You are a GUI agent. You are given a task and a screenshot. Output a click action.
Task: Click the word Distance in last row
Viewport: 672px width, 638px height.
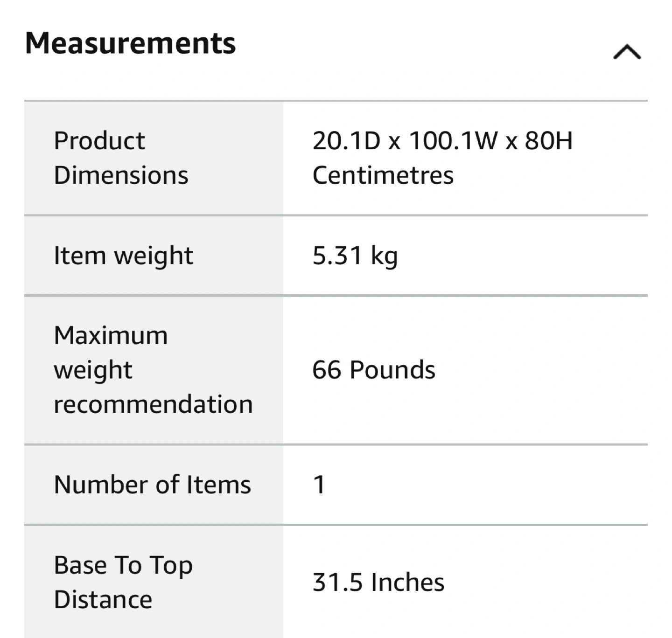pos(103,599)
